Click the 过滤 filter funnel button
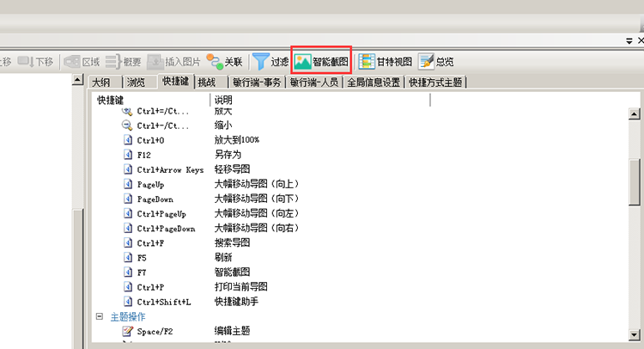Screen dimensions: 644x349 (270, 62)
